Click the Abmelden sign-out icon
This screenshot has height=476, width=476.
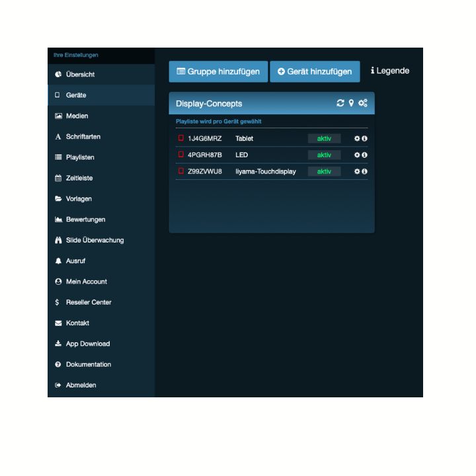(58, 385)
